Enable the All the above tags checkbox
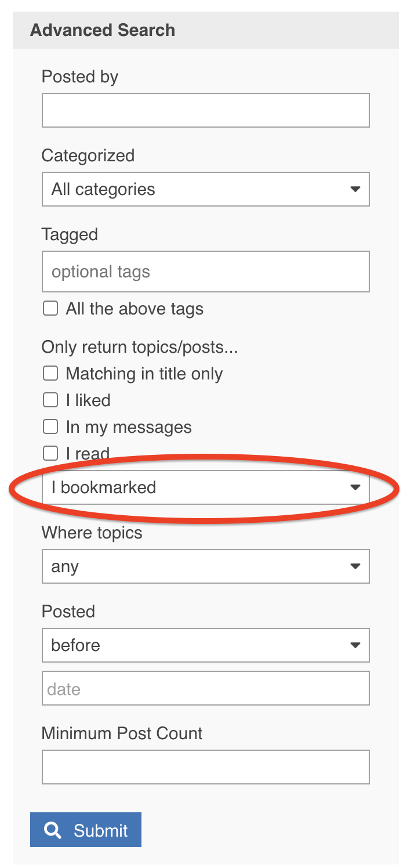Image resolution: width=407 pixels, height=868 pixels. 50,308
